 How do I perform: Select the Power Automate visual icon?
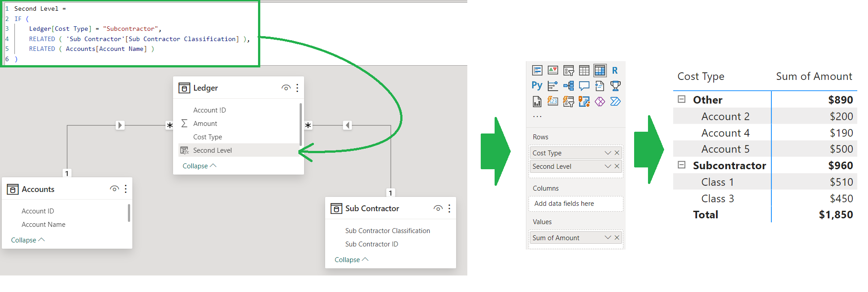(x=615, y=101)
